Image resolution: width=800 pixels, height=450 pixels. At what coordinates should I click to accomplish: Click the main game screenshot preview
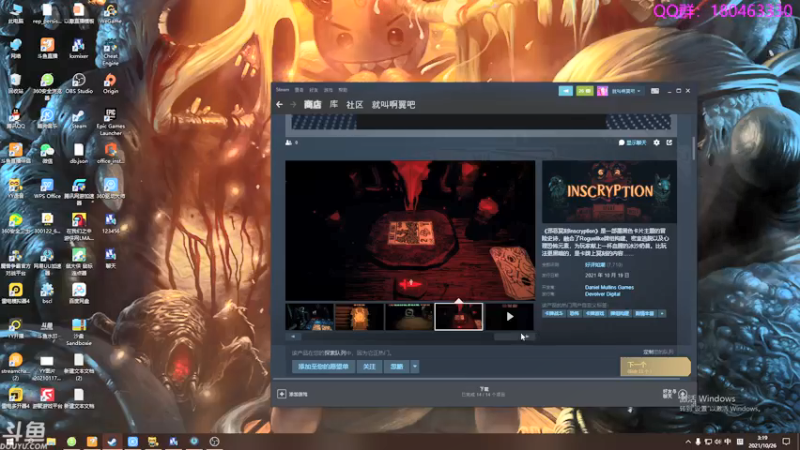click(x=410, y=231)
